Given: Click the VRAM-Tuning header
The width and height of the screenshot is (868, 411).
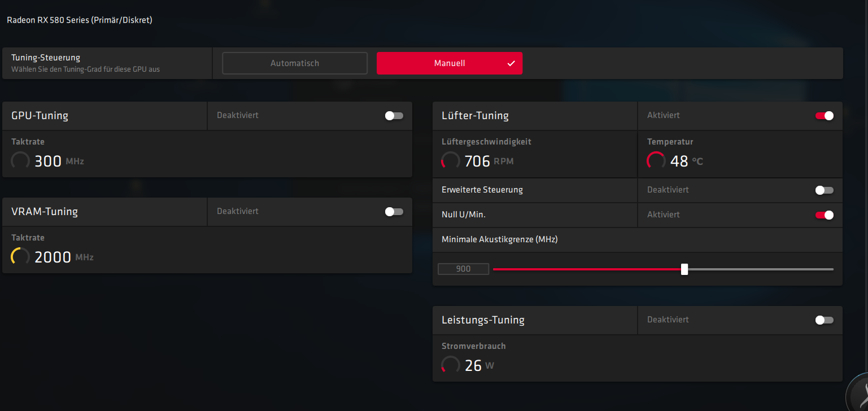Looking at the screenshot, I should pos(45,212).
